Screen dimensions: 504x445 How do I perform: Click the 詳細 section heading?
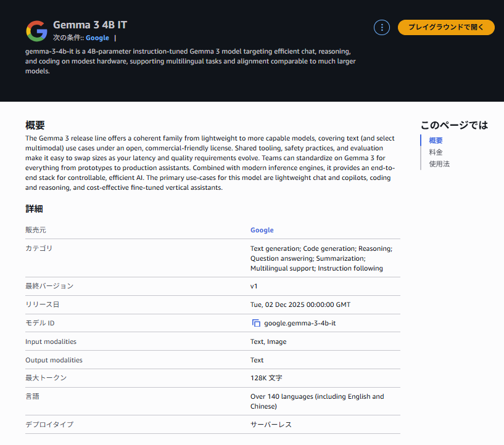pyautogui.click(x=34, y=209)
